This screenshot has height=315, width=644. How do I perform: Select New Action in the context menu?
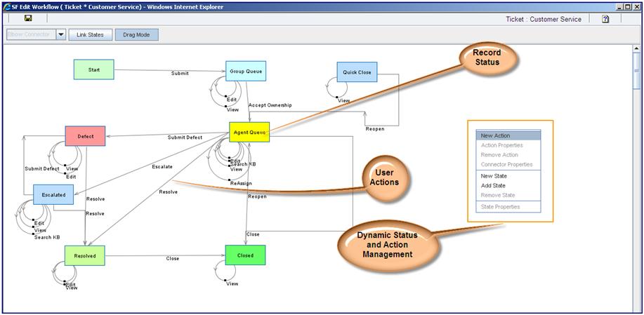(508, 136)
